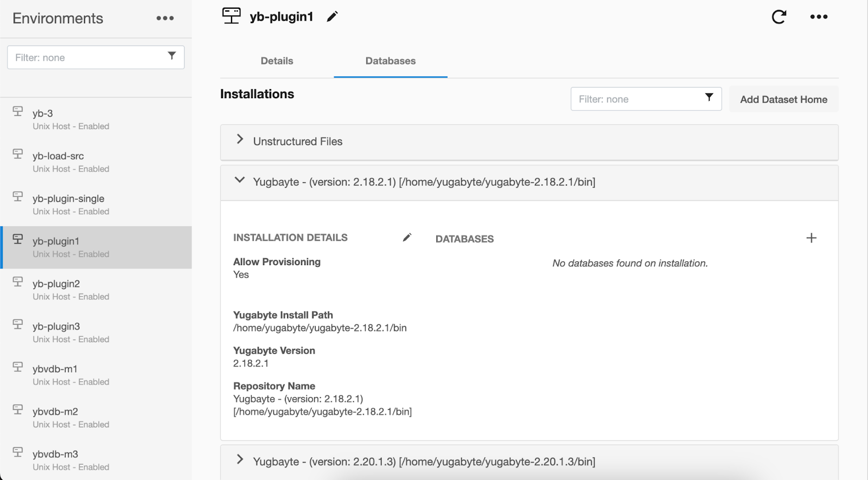Click the Environments filter funnel icon
This screenshot has width=868, height=480.
[171, 56]
